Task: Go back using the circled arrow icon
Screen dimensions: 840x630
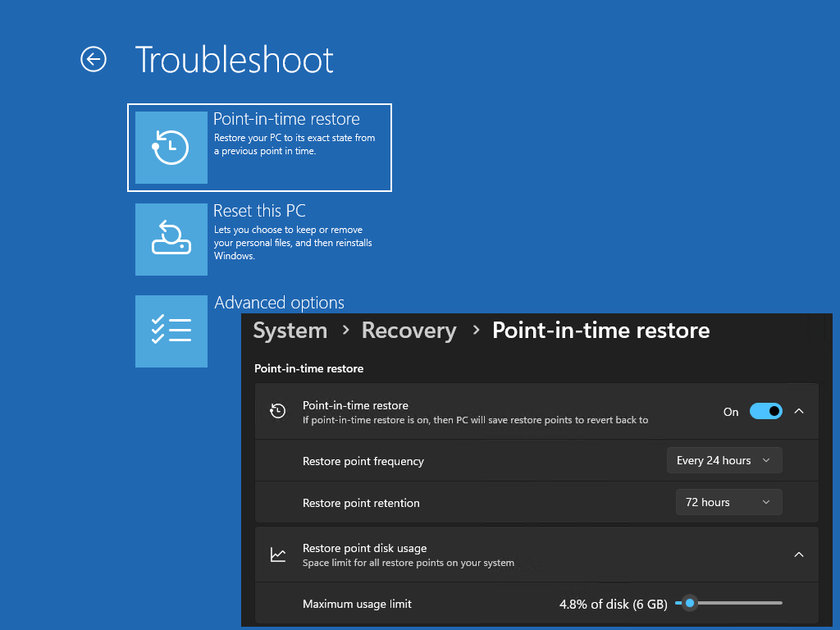Action: pos(94,59)
